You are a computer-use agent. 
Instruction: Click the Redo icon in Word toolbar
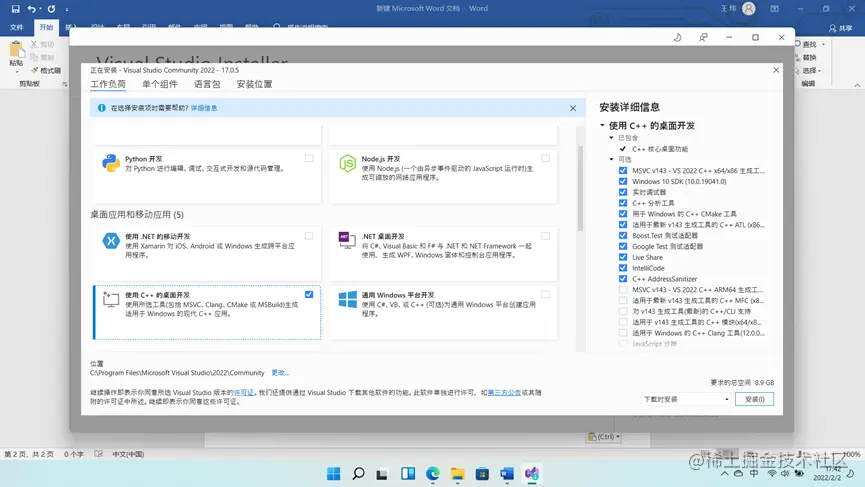[x=51, y=9]
